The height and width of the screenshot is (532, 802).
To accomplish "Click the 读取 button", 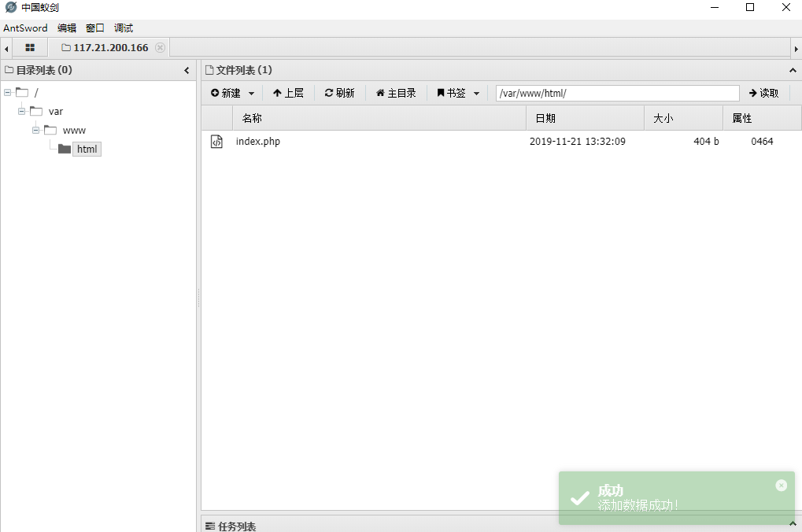I will point(763,93).
